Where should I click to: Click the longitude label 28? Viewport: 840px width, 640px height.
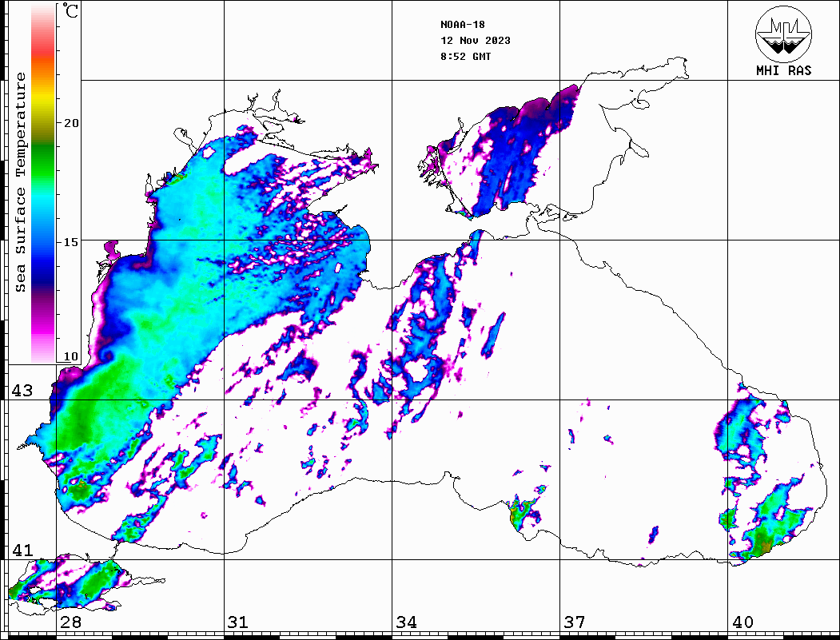tap(70, 622)
